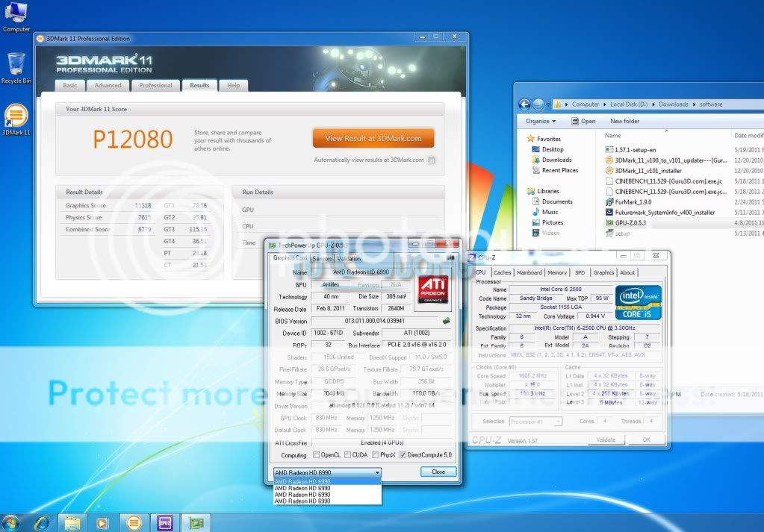Click the Name column header in Explorer
Viewport: 764px width, 532px height.
pyautogui.click(x=613, y=136)
